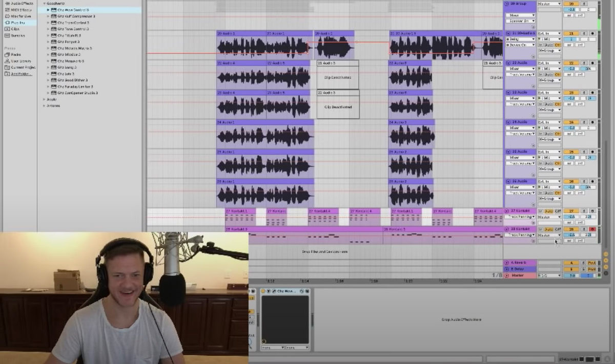Open track 23 Mixer device chooser
This screenshot has height=364, width=615.
pyautogui.click(x=520, y=98)
